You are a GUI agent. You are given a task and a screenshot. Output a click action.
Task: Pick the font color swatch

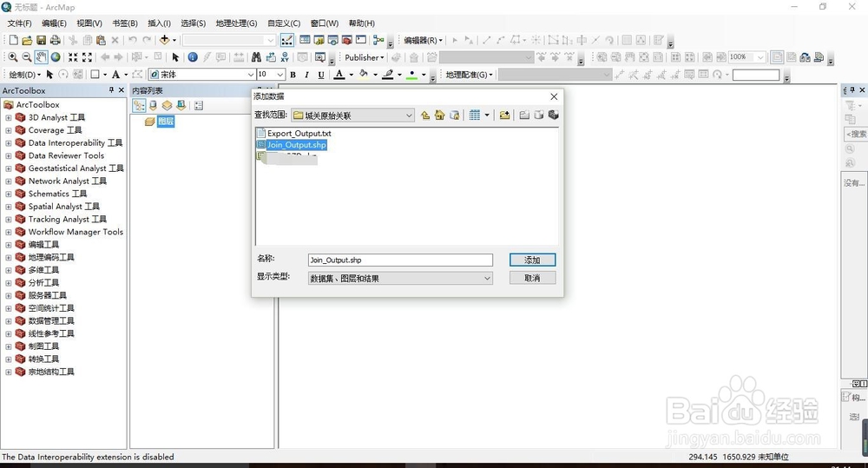coord(339,74)
